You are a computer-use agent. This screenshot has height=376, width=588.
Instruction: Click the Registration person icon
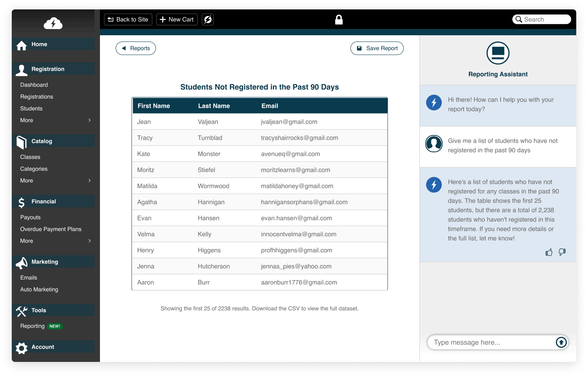22,70
